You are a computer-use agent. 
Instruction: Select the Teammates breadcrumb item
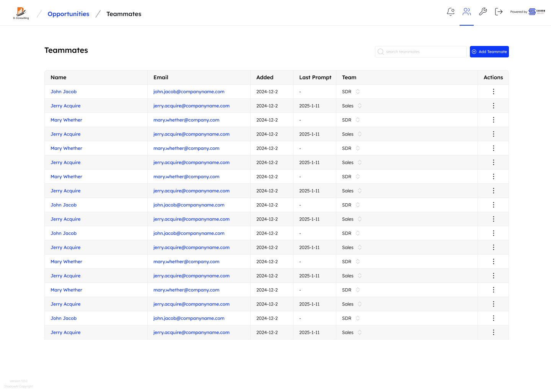124,14
